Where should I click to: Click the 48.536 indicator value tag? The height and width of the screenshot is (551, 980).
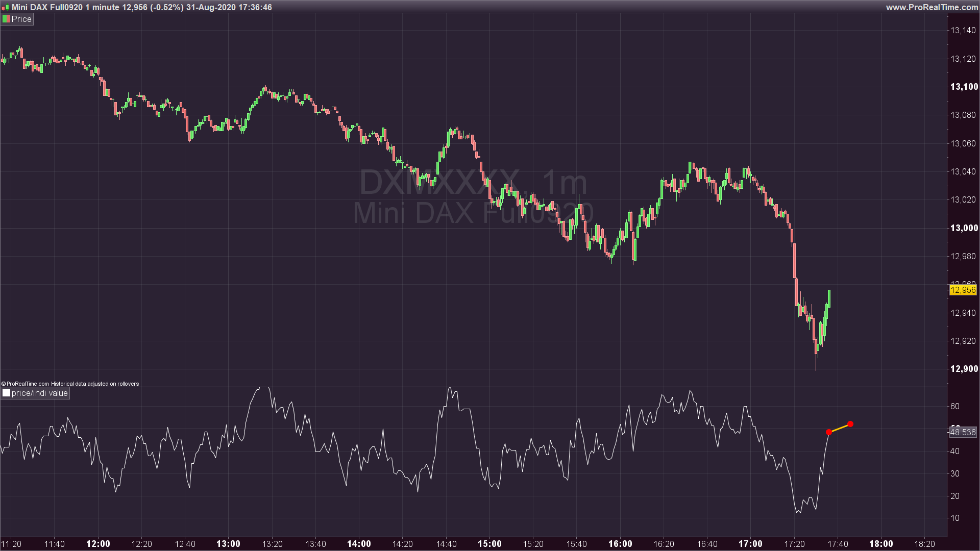(x=963, y=432)
